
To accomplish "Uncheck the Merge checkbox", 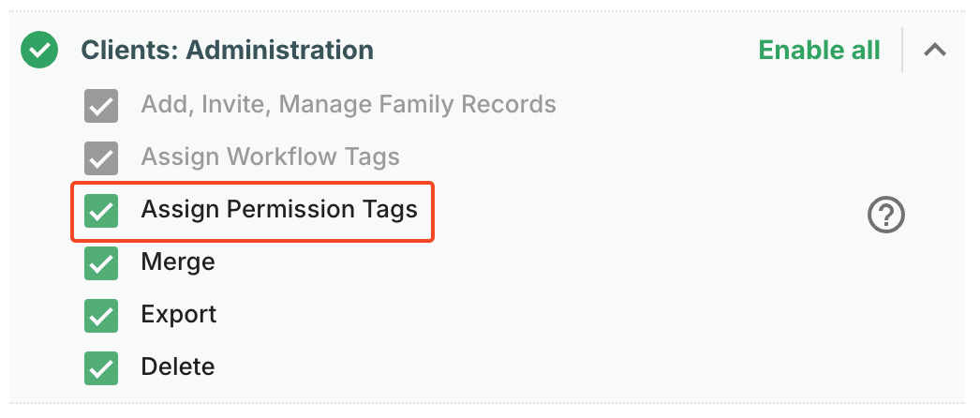I will click(101, 263).
